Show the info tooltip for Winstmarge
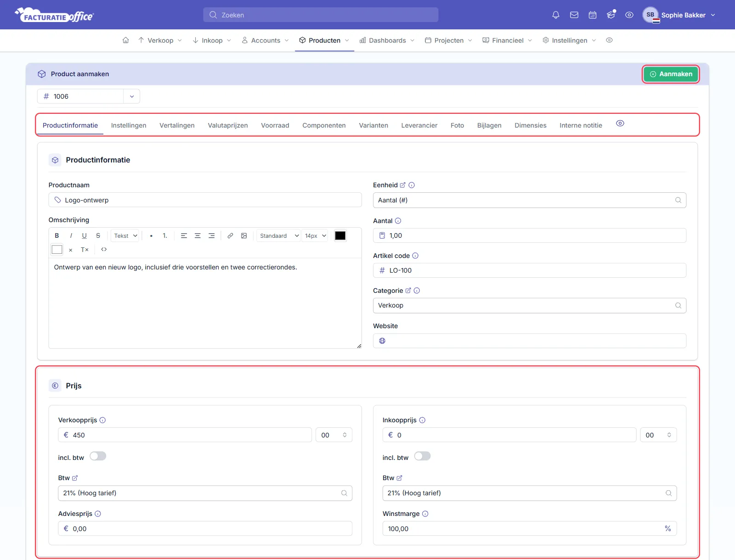Image resolution: width=735 pixels, height=560 pixels. [x=425, y=514]
